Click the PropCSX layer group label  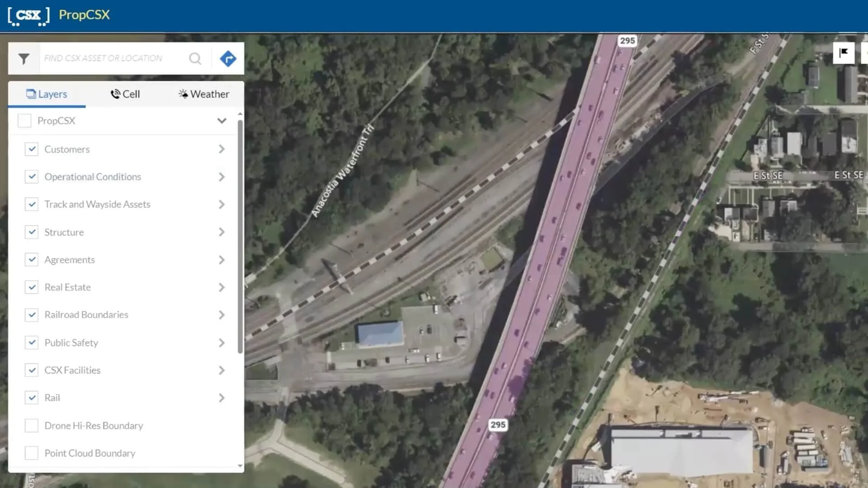pyautogui.click(x=56, y=121)
